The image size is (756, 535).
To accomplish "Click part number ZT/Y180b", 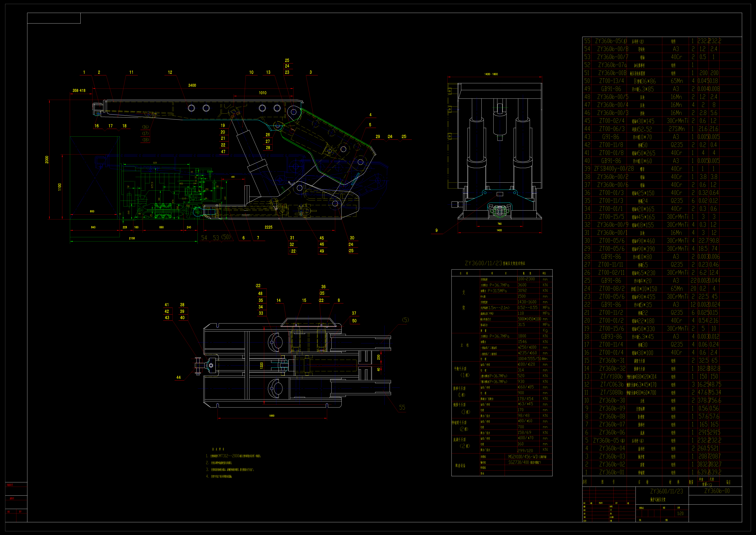I will [611, 376].
